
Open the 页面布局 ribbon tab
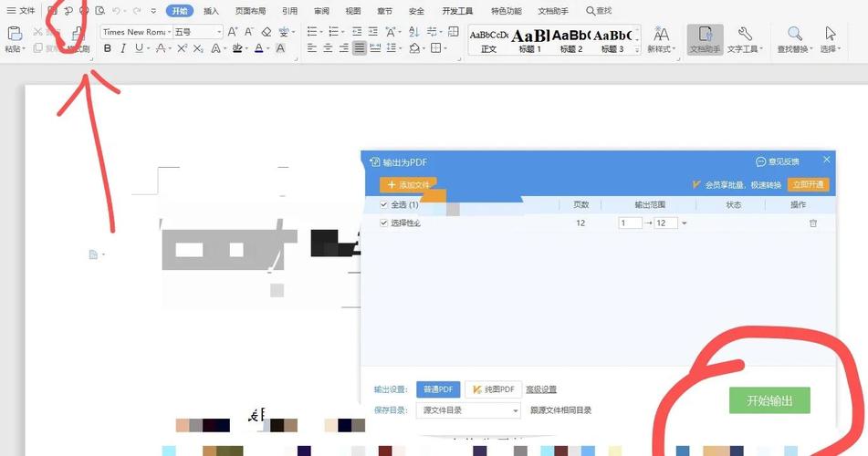[x=250, y=11]
